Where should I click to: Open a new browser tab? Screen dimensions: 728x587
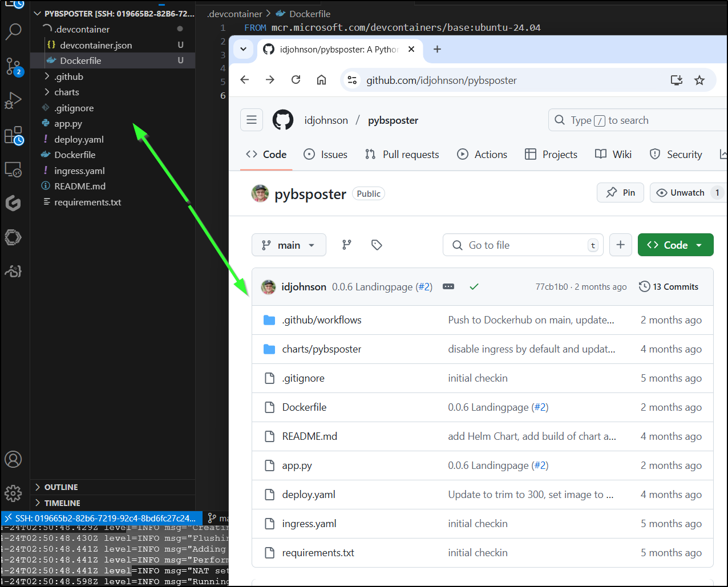click(x=438, y=50)
